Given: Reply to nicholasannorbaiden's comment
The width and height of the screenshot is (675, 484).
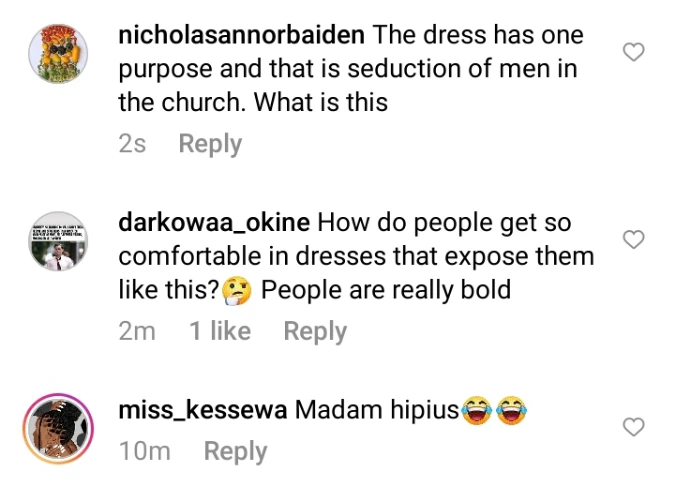Looking at the screenshot, I should (210, 144).
